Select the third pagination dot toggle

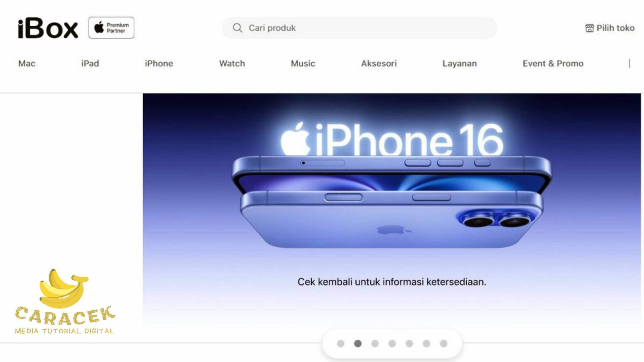click(x=375, y=343)
